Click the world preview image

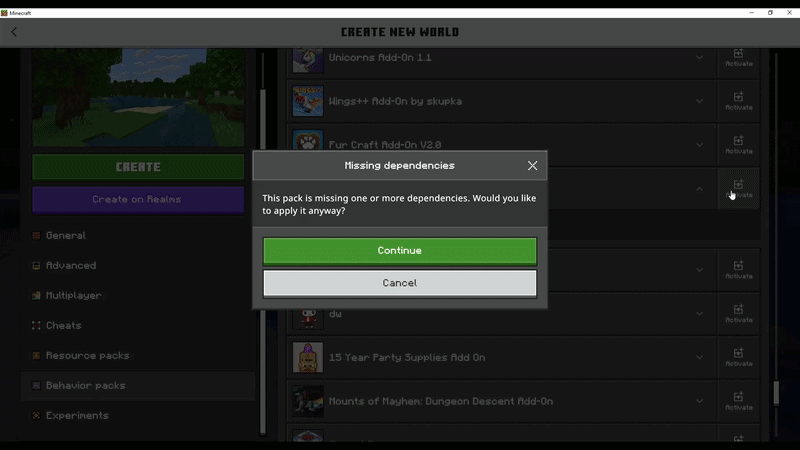tap(138, 97)
